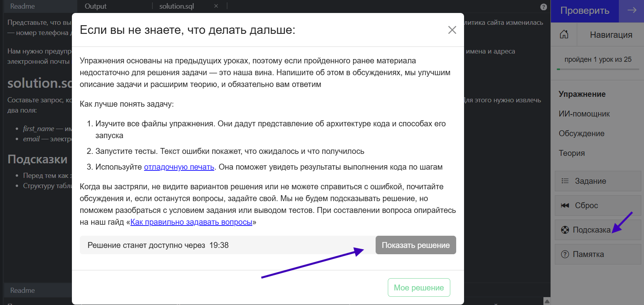Image resolution: width=644 pixels, height=305 pixels.
Task: Click the home icon in the navigation panel
Action: [x=564, y=35]
